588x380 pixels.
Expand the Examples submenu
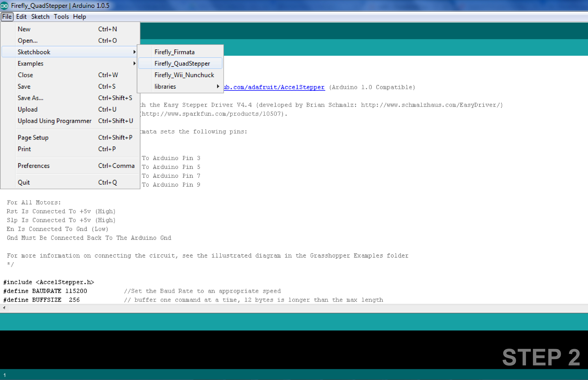69,63
